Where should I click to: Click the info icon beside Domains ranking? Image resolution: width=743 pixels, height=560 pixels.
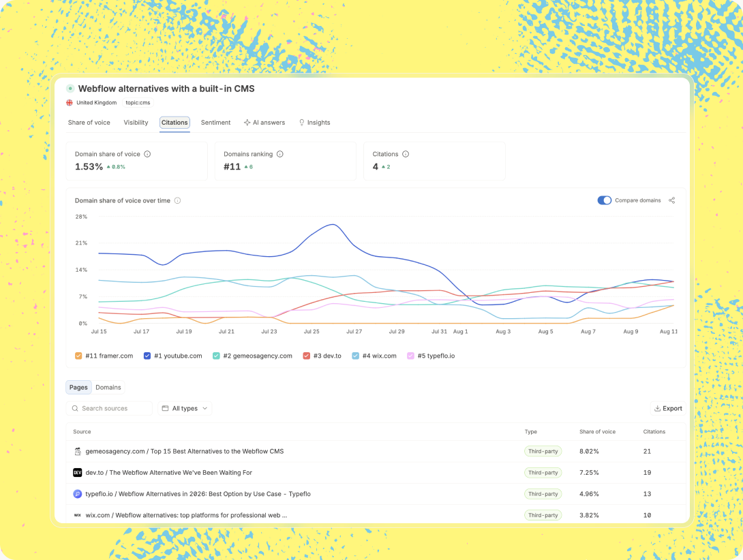[x=280, y=154]
